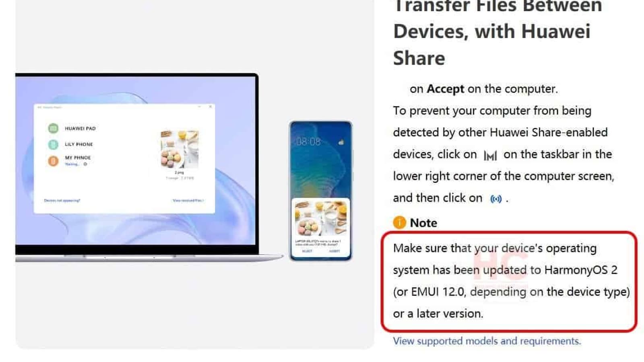Screen dimensions: 644x362
Task: Click the Devices not appearing link
Action: (62, 200)
